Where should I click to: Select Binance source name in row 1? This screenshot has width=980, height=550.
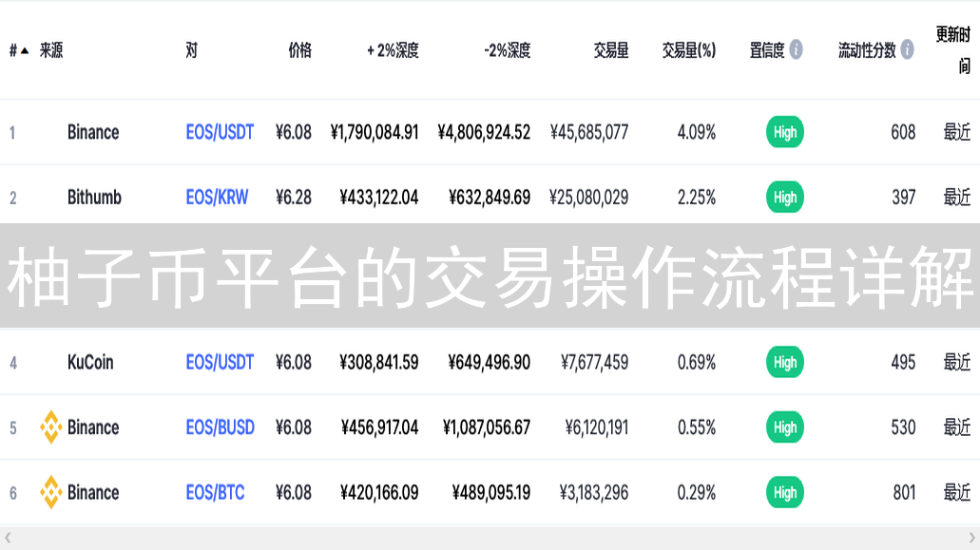(93, 132)
